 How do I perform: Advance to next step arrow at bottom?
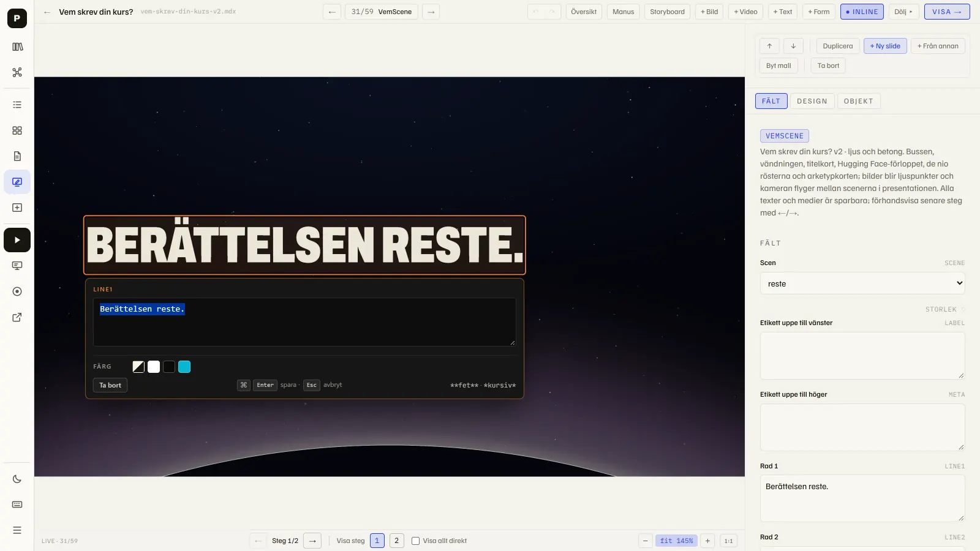click(x=312, y=541)
